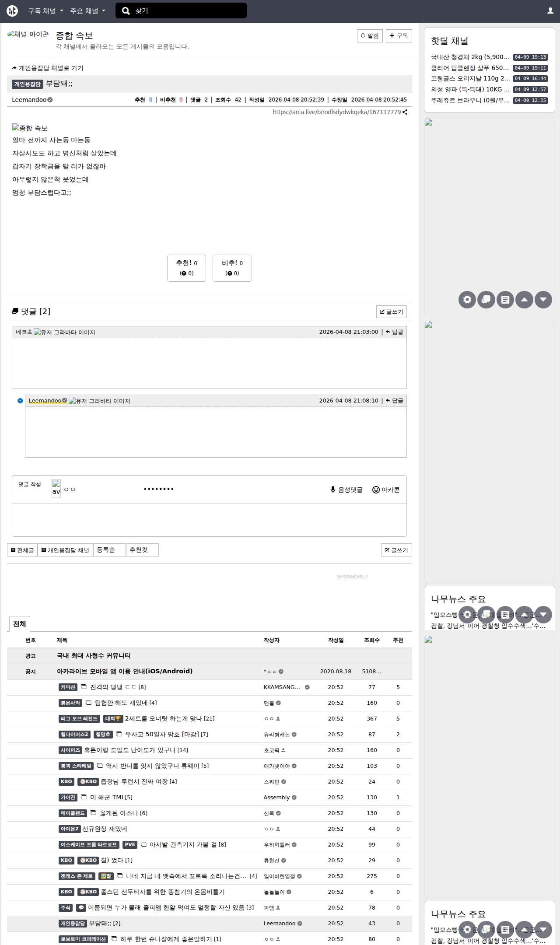This screenshot has height=945, width=560.
Task: Open the 아카콘 emoticon picker
Action: click(x=386, y=490)
